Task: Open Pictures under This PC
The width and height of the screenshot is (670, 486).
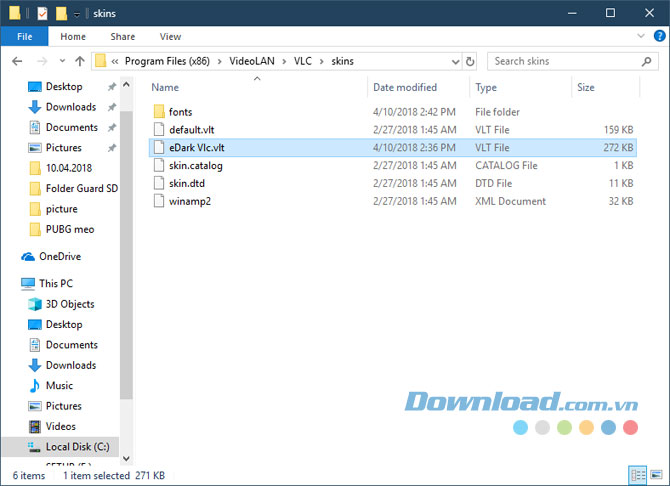Action: [x=64, y=406]
